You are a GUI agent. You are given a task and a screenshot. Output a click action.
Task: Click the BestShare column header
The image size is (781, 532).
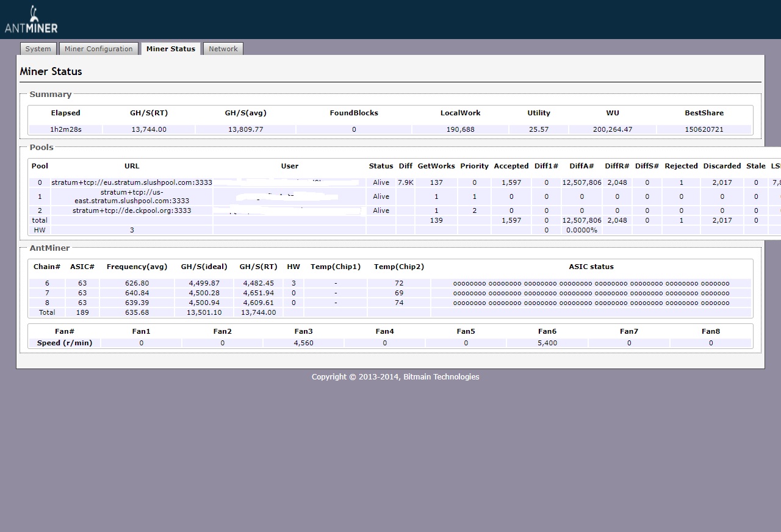pos(704,113)
